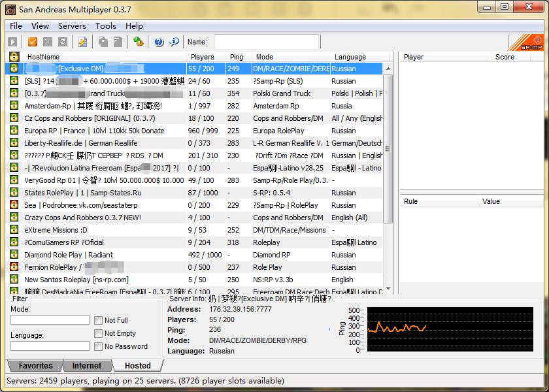Focus the Name input field in toolbar
549x392 pixels.
[266, 42]
